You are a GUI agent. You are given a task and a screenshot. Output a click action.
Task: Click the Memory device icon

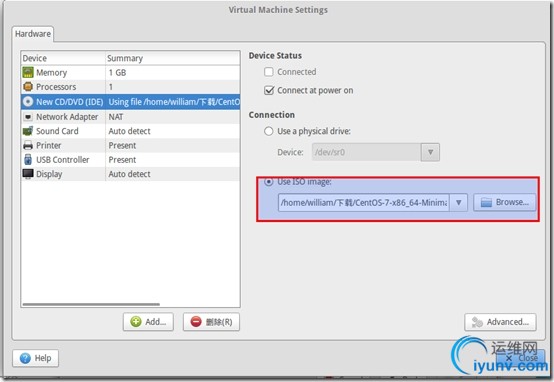coord(28,72)
